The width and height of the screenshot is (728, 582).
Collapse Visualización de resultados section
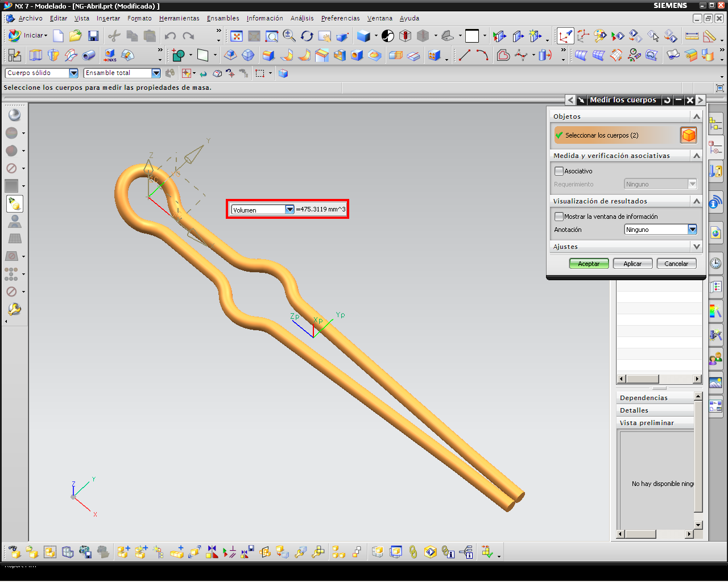(696, 201)
